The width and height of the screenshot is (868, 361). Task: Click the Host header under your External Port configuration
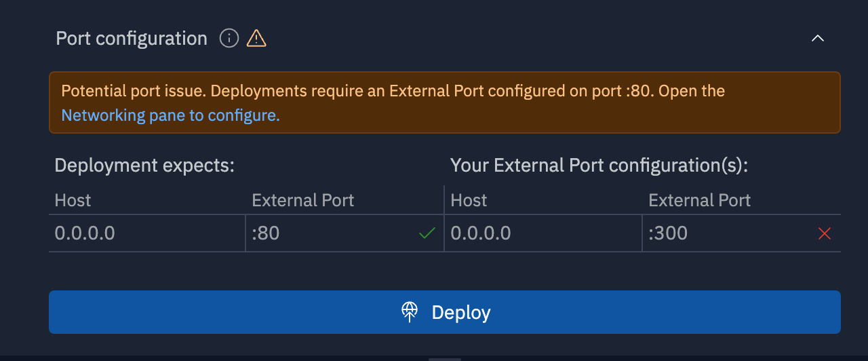coord(469,200)
